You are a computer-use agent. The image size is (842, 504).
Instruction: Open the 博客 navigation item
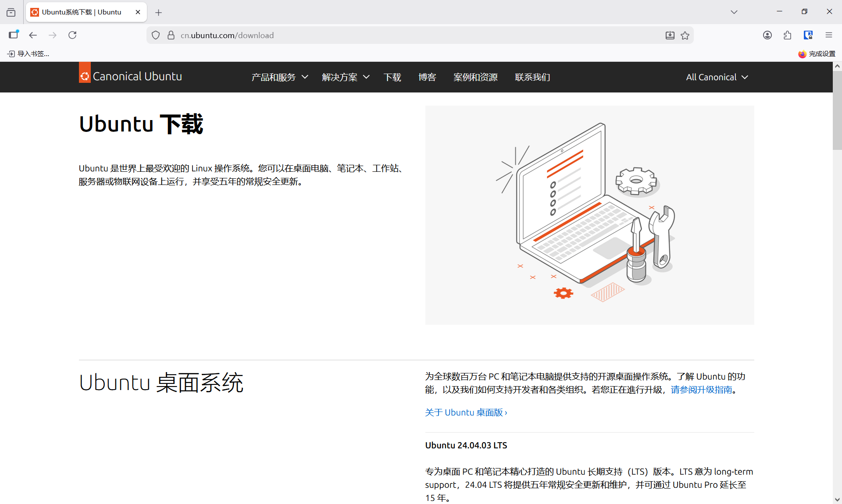click(427, 77)
